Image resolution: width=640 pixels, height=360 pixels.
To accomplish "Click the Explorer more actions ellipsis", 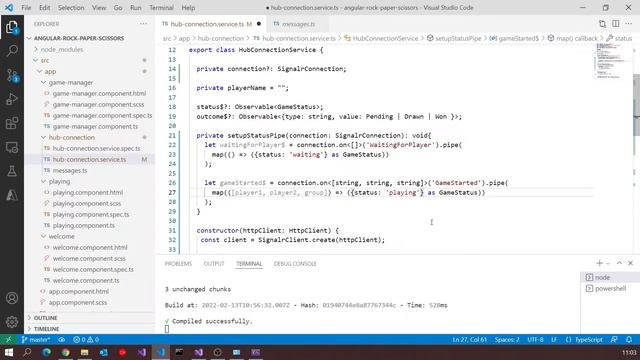I will (143, 24).
